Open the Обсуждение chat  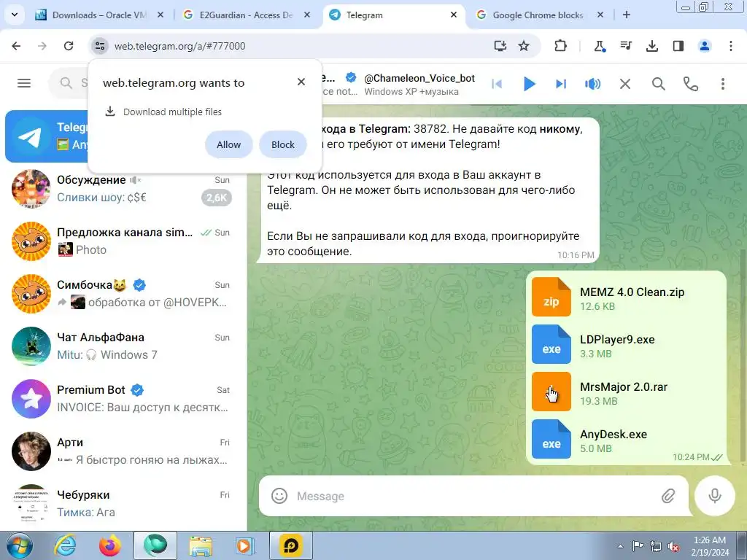click(123, 189)
